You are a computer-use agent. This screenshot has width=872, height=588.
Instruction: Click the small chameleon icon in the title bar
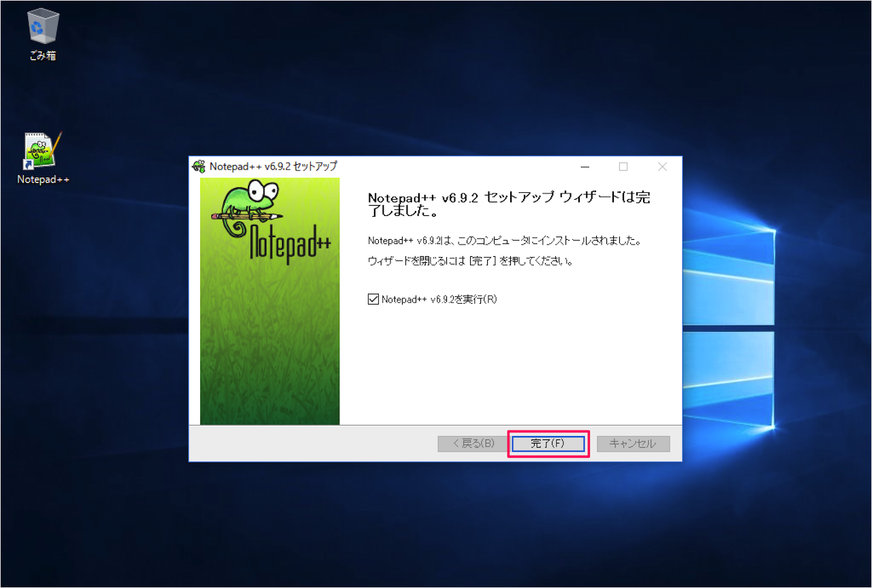coord(199,167)
